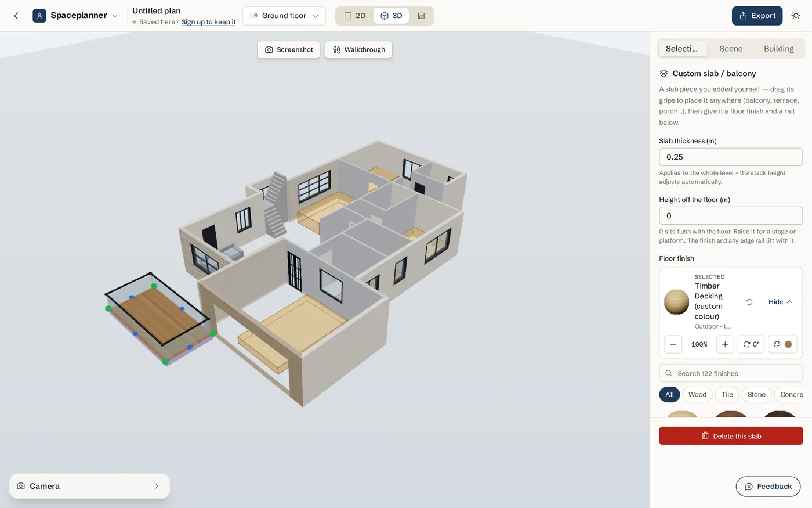This screenshot has height=508, width=812.
Task: Filter finishes by Wood
Action: [697, 394]
